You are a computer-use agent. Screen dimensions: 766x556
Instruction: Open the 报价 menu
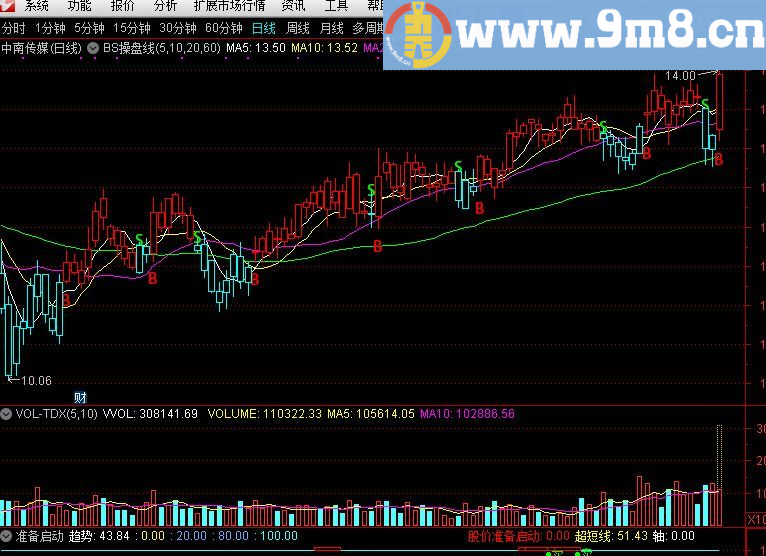pos(122,5)
